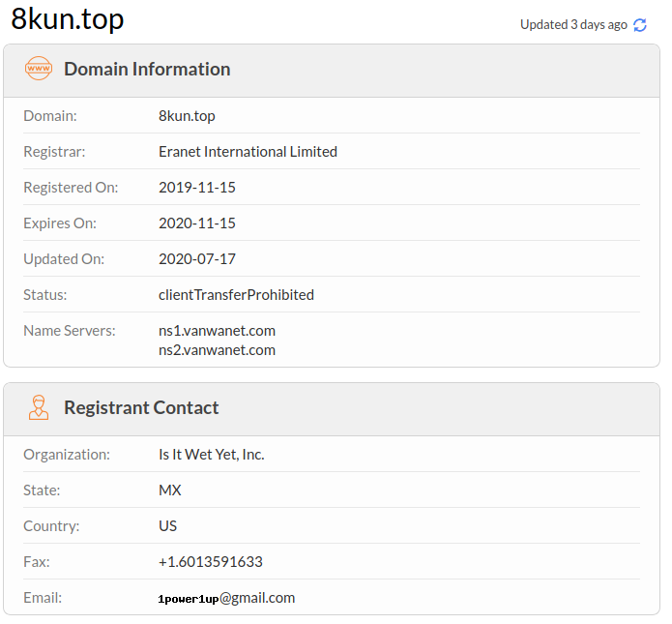Image resolution: width=672 pixels, height=624 pixels.
Task: Select the registrant email address
Action: (226, 598)
